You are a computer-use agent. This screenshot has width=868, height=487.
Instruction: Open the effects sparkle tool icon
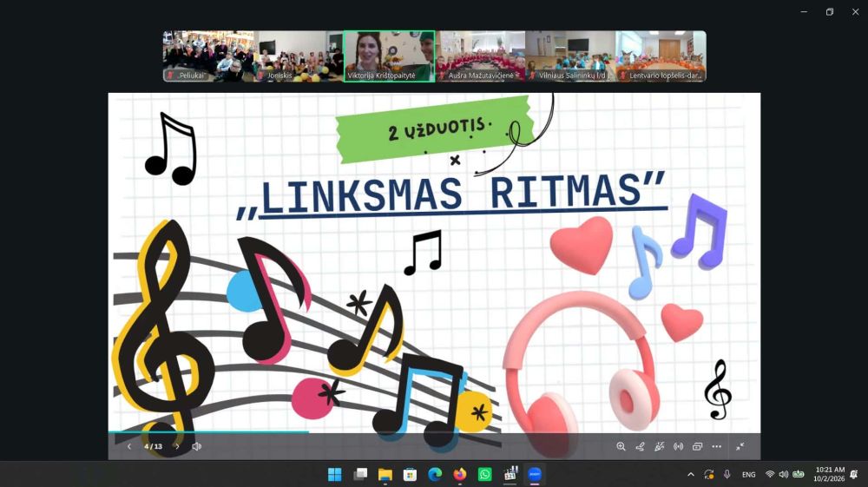pyautogui.click(x=660, y=446)
